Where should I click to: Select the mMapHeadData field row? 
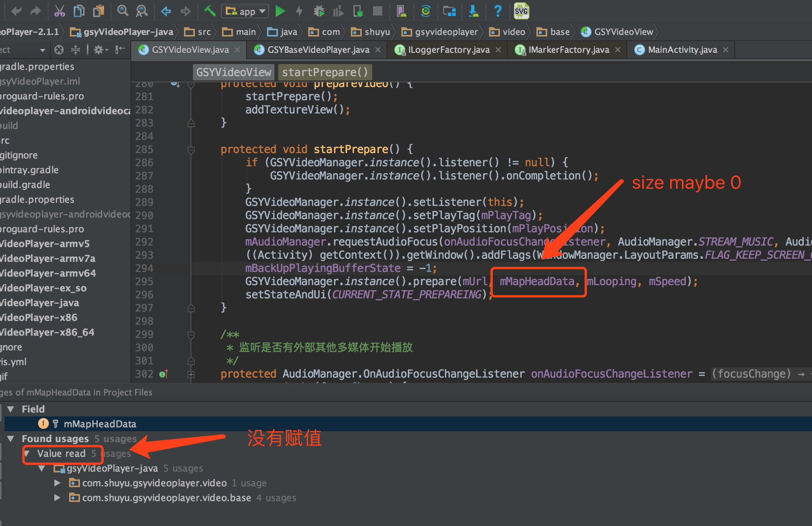pos(408,424)
